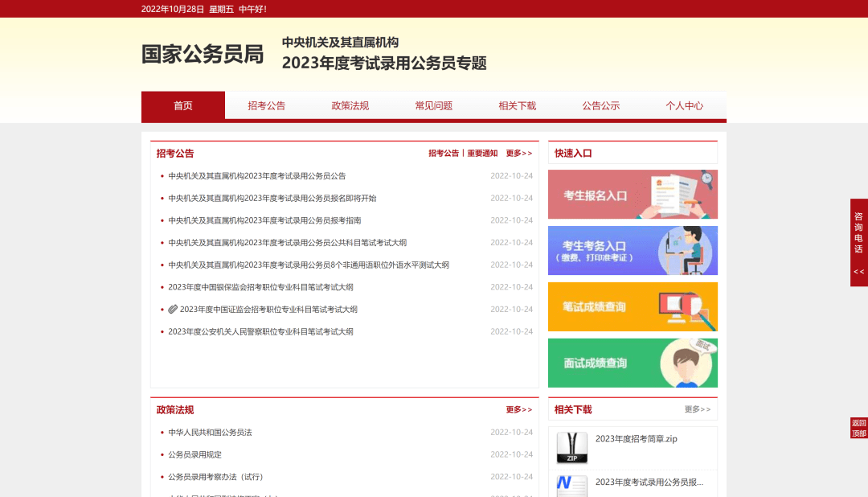This screenshot has height=497, width=868.
Task: Click the 2022年10月28日 date text in top bar
Action: pos(173,9)
